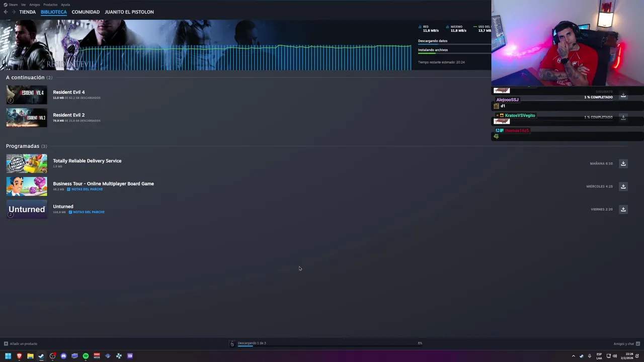
Task: Click the microphone tray icon
Action: point(590,356)
